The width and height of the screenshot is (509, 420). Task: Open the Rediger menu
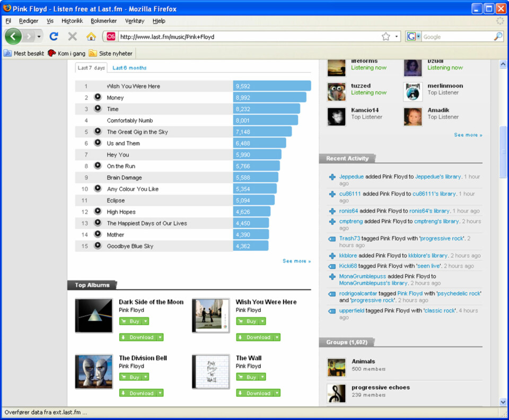point(29,21)
